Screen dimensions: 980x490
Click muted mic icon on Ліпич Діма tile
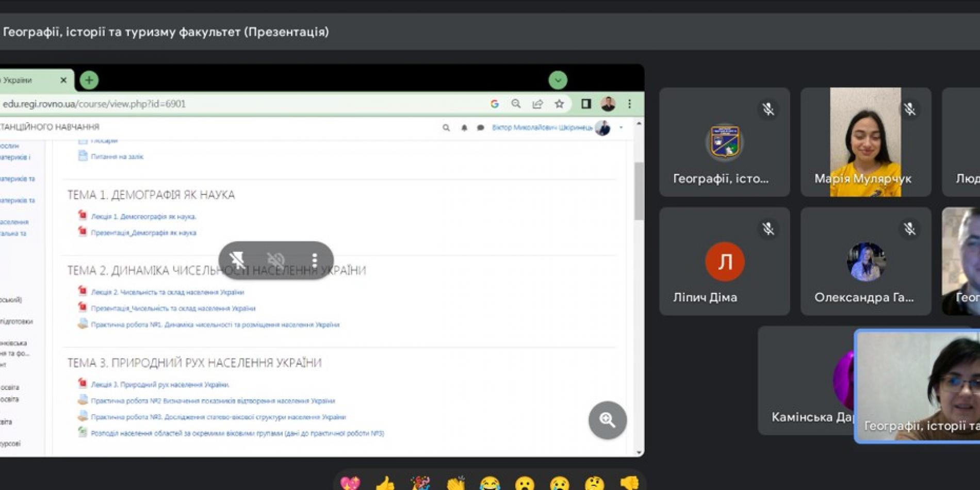pyautogui.click(x=768, y=228)
